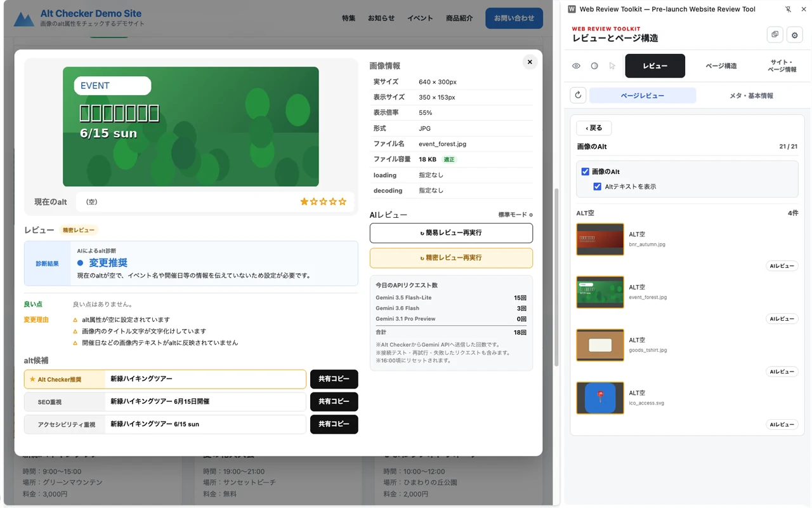Open AIレビュー for bnr_autumn.jpg
The height and width of the screenshot is (508, 812).
[782, 266]
